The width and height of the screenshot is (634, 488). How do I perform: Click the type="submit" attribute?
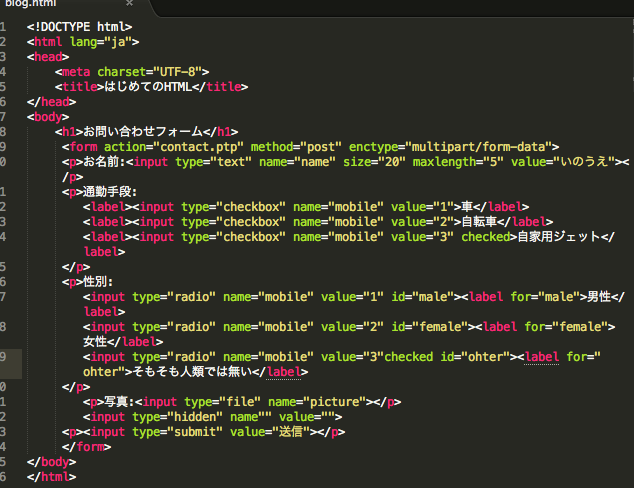[178, 431]
